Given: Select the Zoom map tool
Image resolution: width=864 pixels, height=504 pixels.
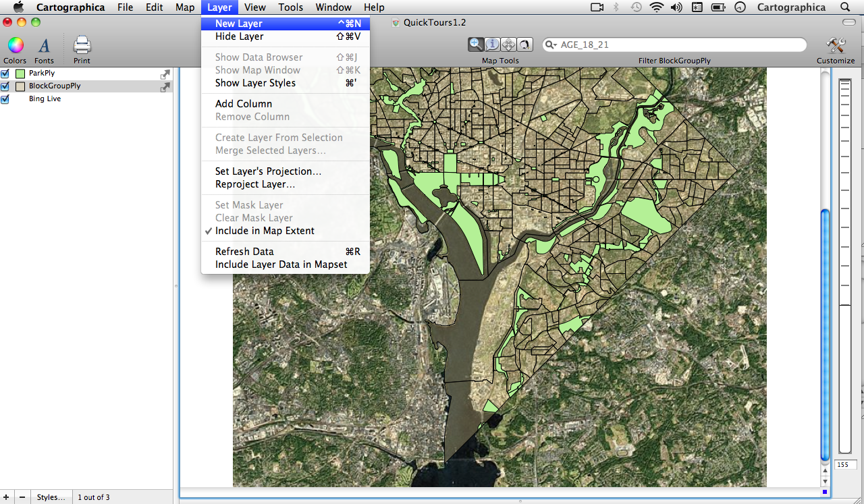Looking at the screenshot, I should coord(477,45).
